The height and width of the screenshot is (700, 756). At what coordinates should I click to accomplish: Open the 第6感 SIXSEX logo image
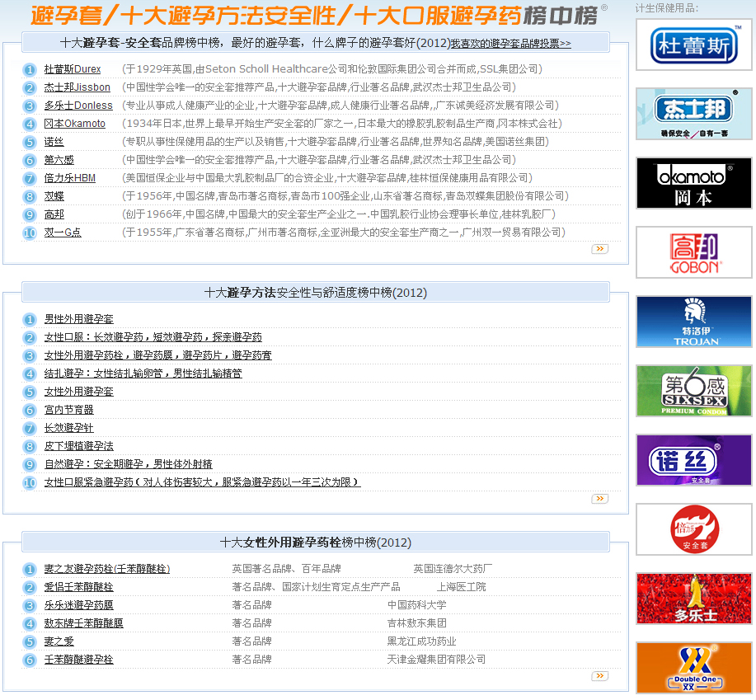(x=694, y=391)
